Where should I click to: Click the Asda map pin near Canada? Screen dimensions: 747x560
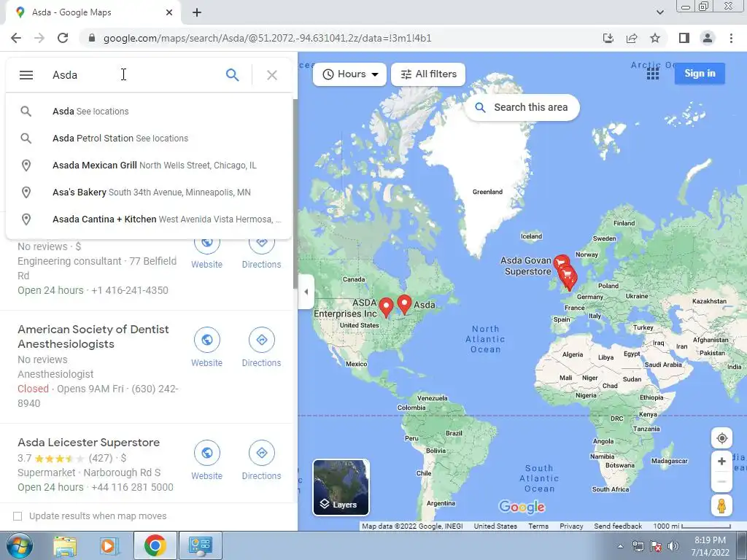pyautogui.click(x=404, y=304)
